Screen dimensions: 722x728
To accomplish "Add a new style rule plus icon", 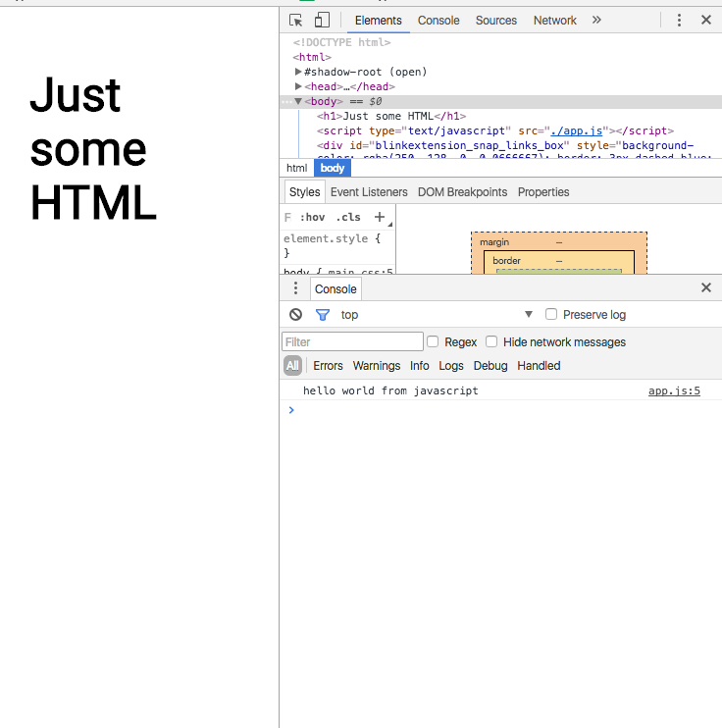I will [x=380, y=217].
